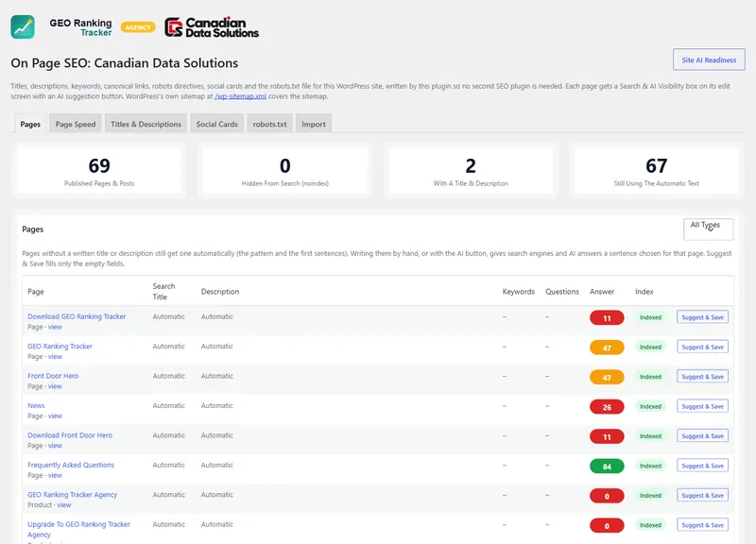Click the 0 Hidden From Search card

coord(285,171)
